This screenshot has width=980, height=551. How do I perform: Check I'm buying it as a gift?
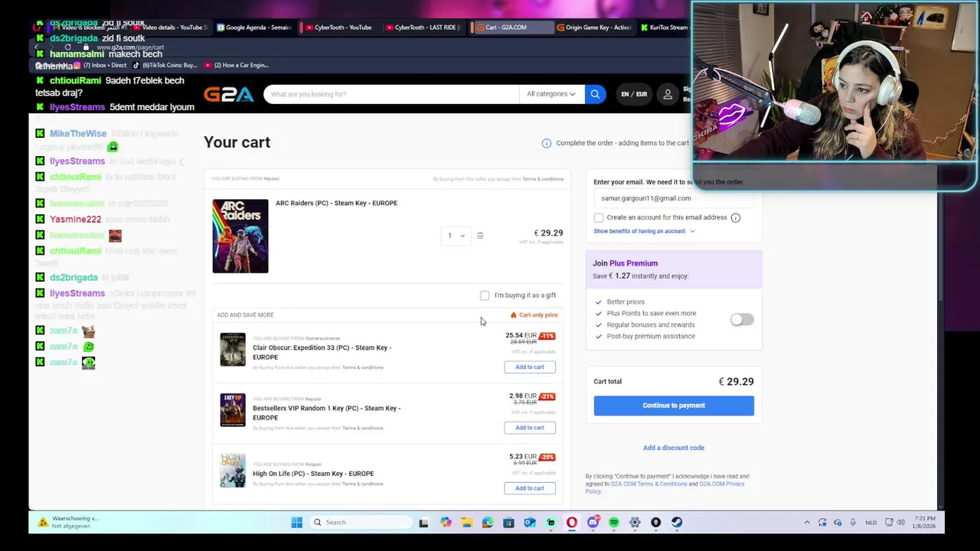point(485,295)
